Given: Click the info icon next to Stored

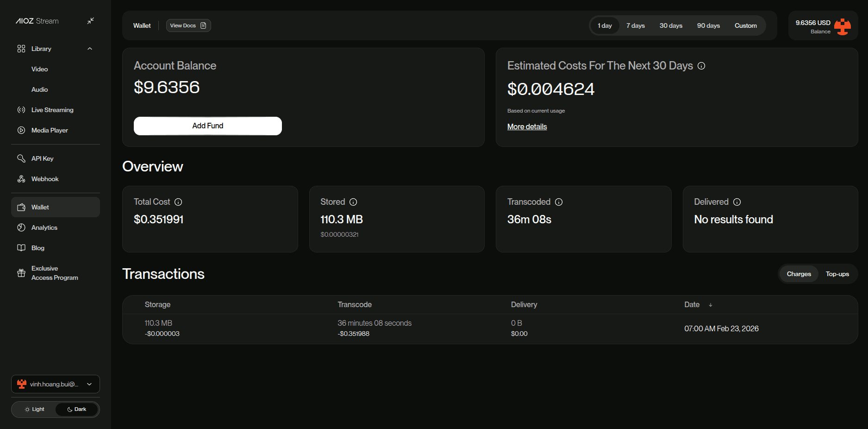Looking at the screenshot, I should point(353,202).
